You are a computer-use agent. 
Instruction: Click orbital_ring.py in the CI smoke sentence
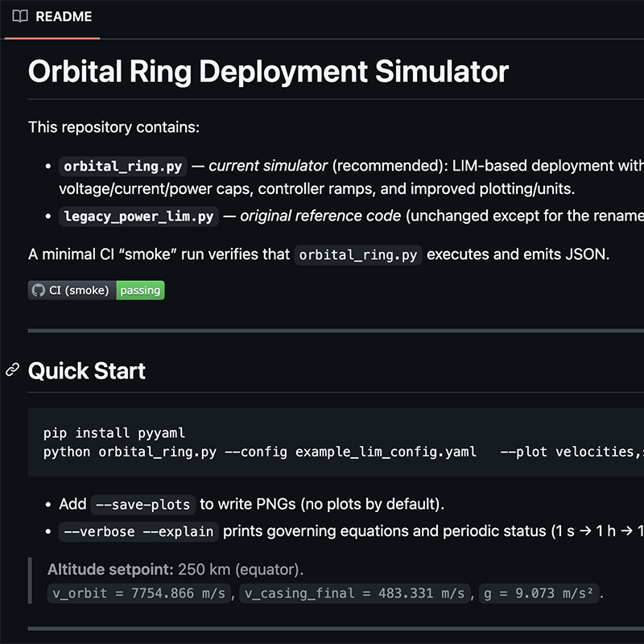(x=358, y=255)
